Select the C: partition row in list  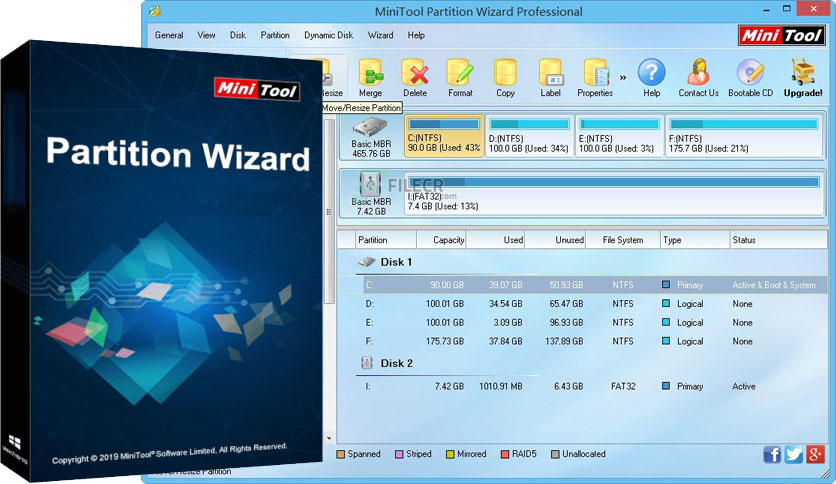point(582,285)
